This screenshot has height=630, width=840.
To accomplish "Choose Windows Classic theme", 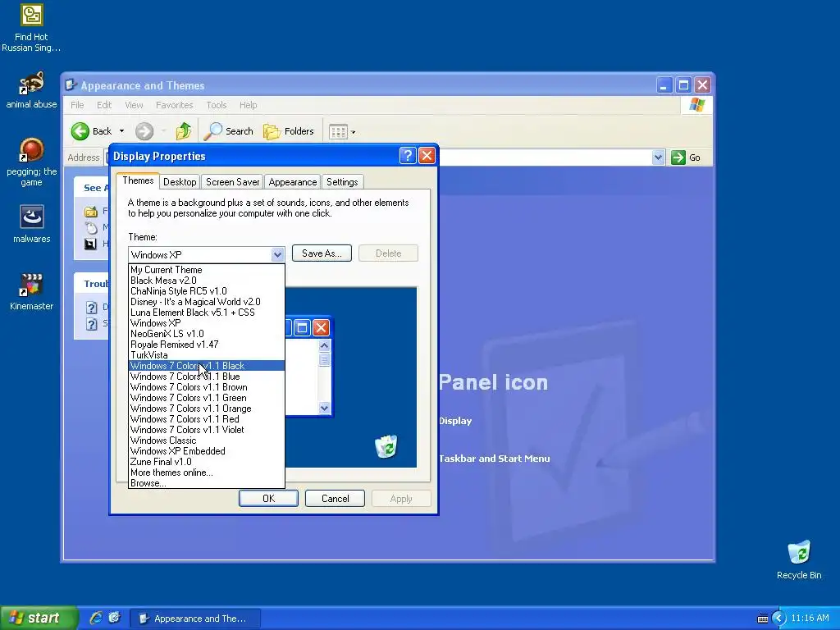I will [x=207, y=441].
